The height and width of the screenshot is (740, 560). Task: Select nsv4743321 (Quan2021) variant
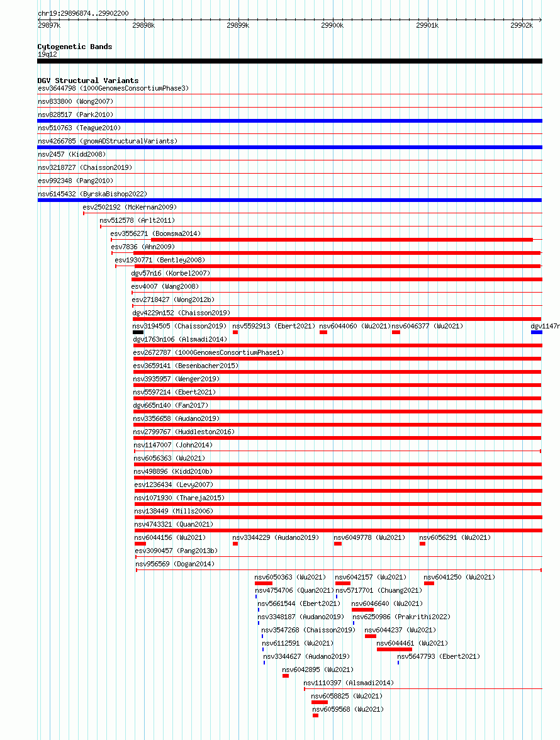(x=174, y=524)
